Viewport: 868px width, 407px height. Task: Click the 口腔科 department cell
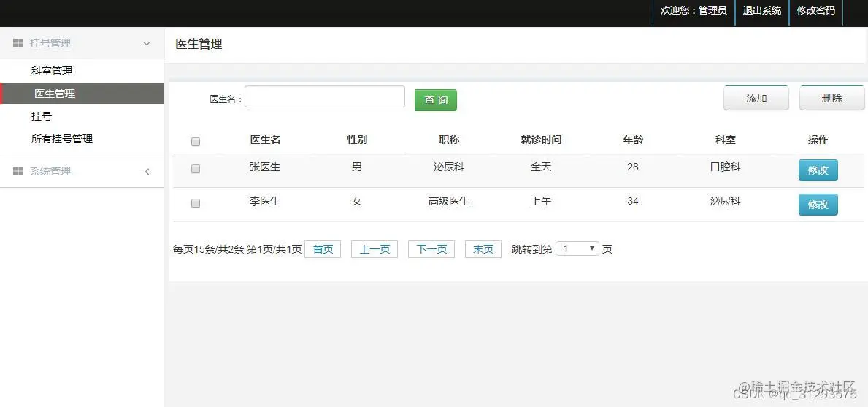(725, 167)
